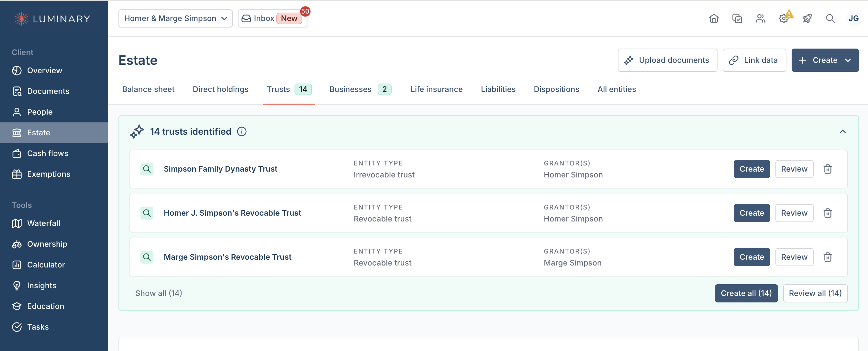Review Simpson Family Dynasty Trust
The image size is (868, 351).
click(794, 169)
